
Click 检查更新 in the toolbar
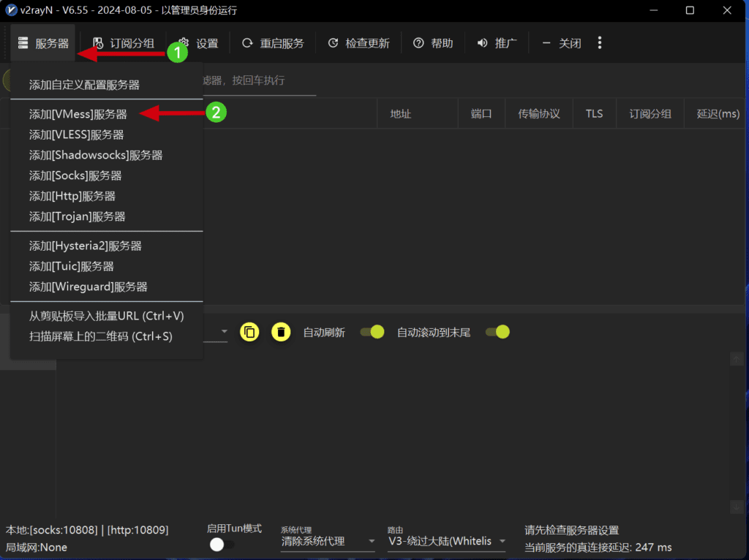(x=358, y=43)
